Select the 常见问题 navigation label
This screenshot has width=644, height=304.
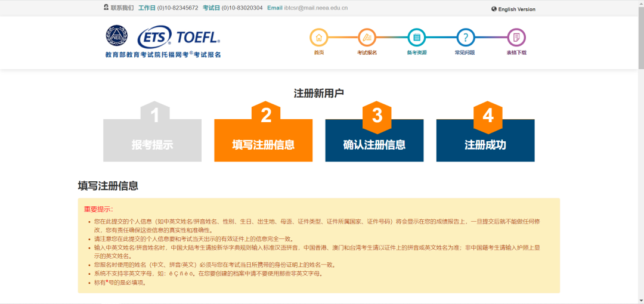pos(465,52)
